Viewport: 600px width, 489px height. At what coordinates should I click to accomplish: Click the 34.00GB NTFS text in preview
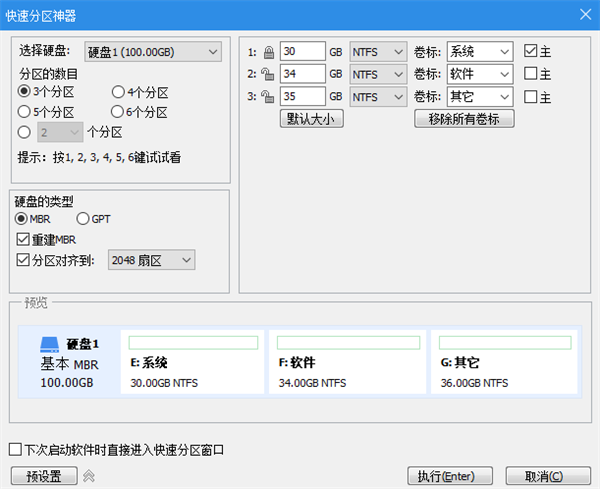point(312,383)
